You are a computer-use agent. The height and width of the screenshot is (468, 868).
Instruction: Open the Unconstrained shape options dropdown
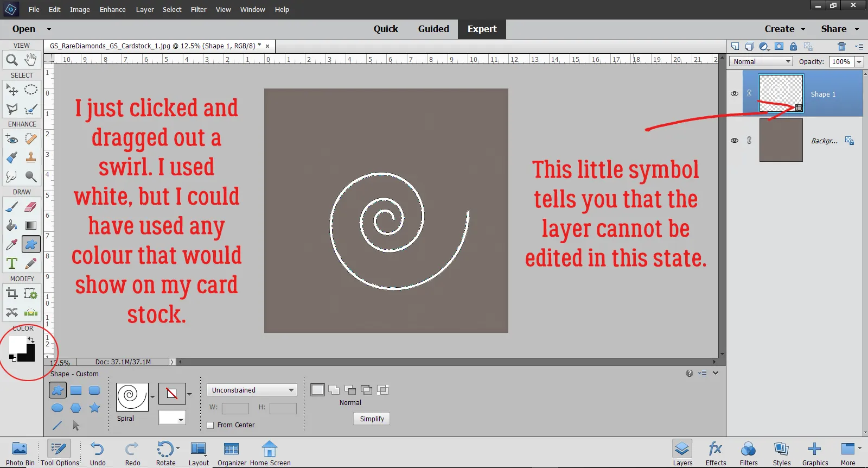[252, 390]
